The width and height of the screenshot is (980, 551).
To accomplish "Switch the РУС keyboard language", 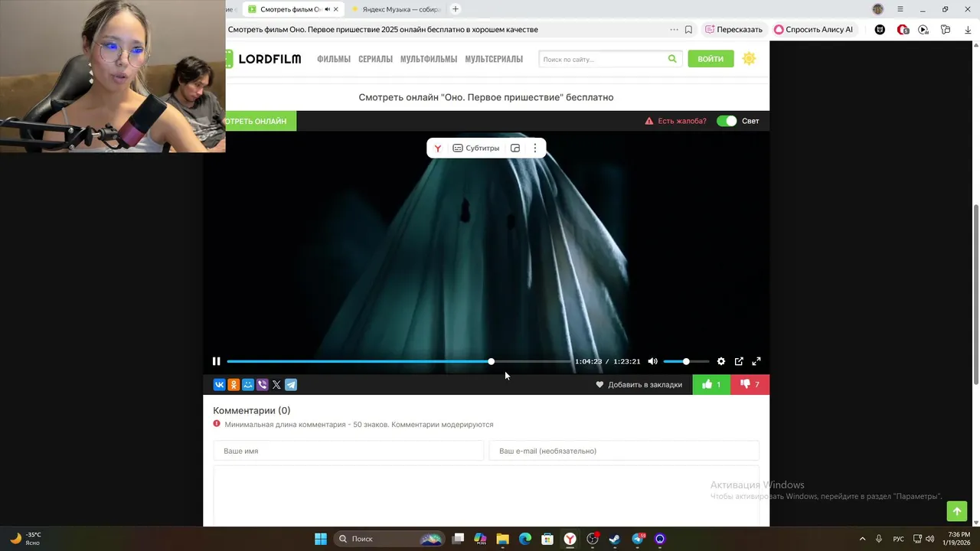I will point(899,539).
